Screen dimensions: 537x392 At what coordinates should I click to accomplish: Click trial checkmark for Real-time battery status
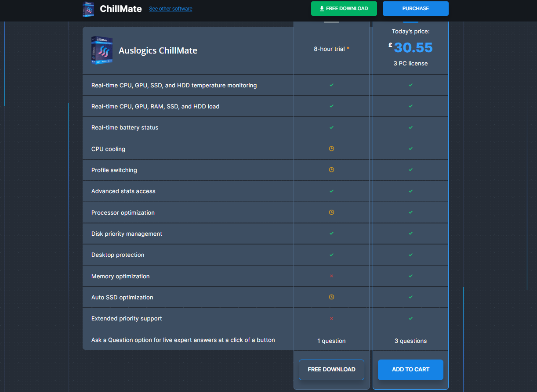(331, 127)
